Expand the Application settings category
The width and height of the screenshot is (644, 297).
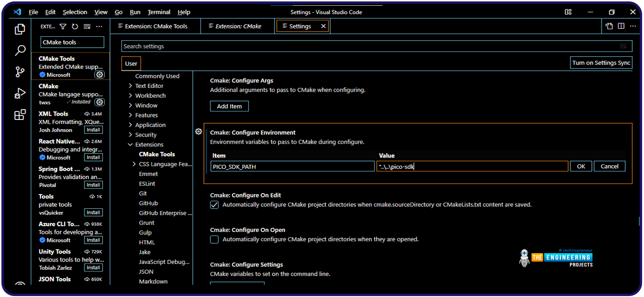[x=130, y=125]
